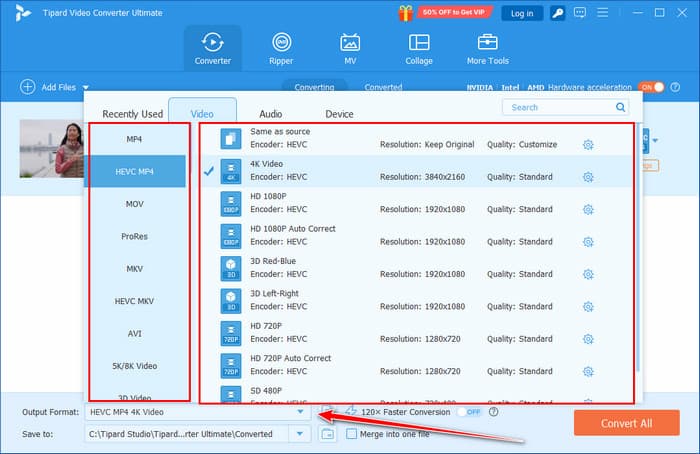Check Merge into one file
Viewport: 700px width, 454px height.
351,434
